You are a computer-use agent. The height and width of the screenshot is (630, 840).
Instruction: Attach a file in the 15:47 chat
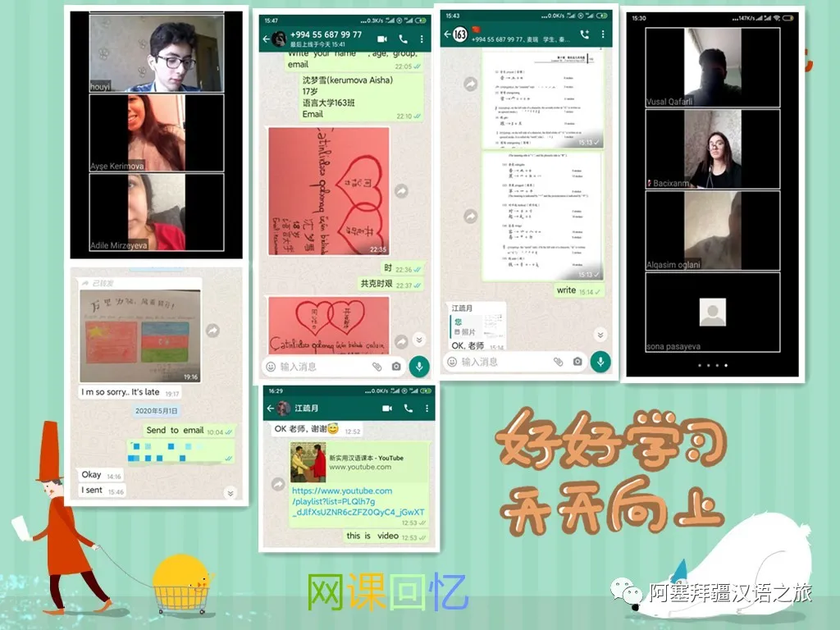(377, 367)
